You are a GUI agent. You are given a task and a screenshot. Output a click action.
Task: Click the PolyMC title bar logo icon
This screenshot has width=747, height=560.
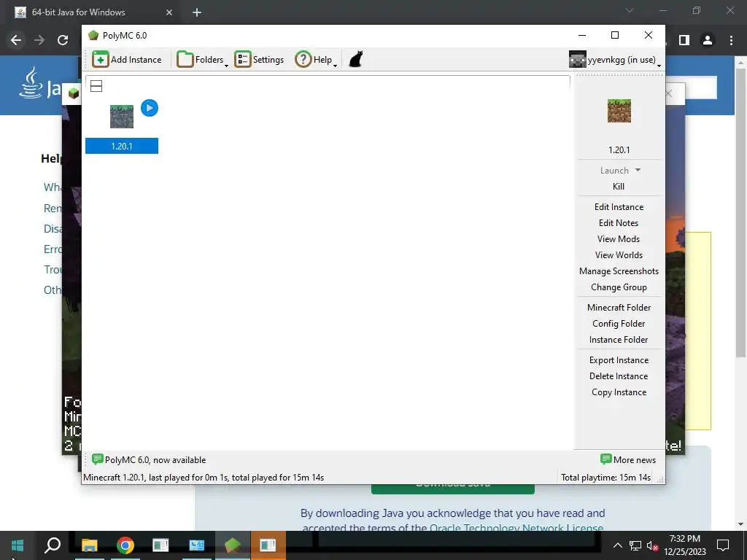pos(93,35)
